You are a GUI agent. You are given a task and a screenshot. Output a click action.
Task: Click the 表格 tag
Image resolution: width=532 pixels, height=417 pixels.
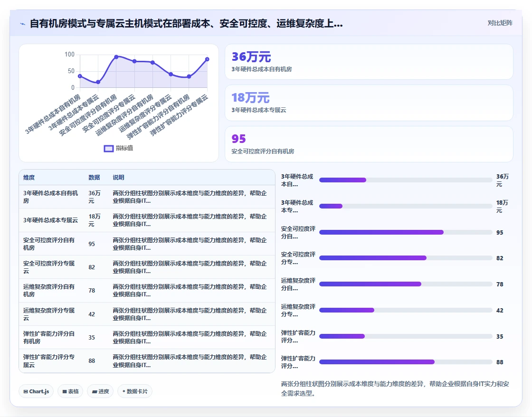click(70, 391)
